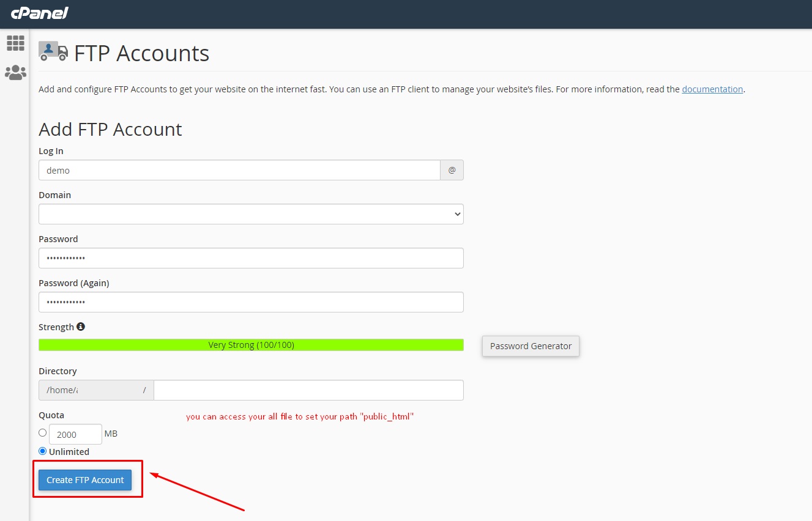Click the Directory path input field

(x=308, y=390)
